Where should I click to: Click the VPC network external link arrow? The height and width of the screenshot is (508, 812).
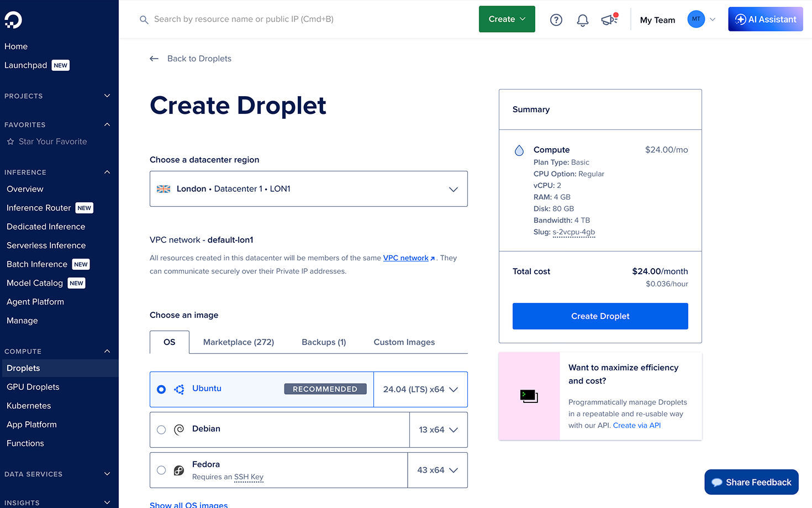[433, 258]
